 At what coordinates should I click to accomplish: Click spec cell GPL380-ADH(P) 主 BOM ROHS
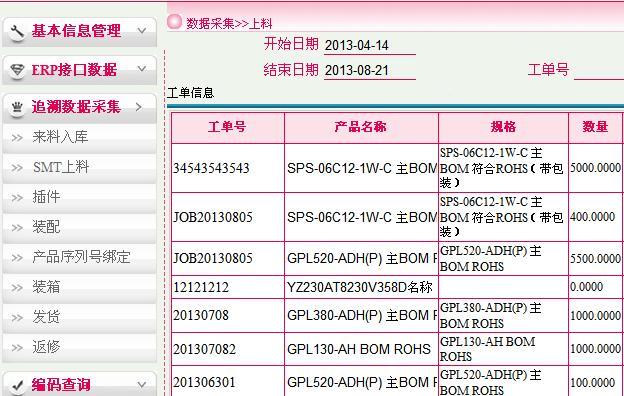coord(503,315)
